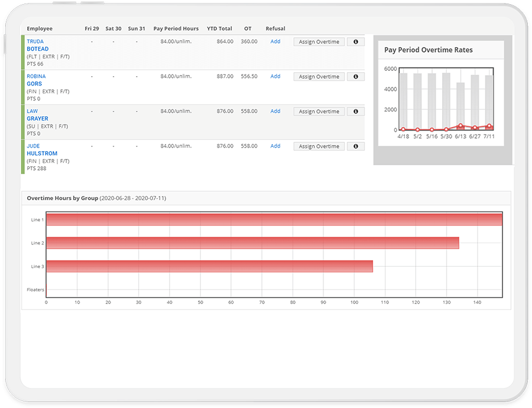
Task: Click the Pay Period Overtime Rates title
Action: (x=428, y=50)
